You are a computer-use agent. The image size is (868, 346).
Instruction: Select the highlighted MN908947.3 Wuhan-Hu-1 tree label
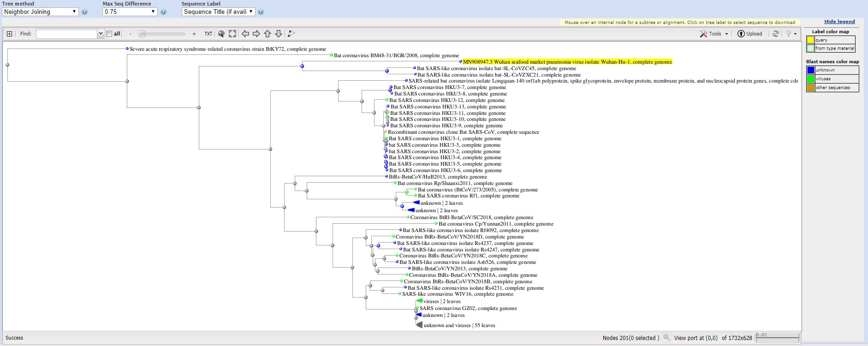coord(567,62)
